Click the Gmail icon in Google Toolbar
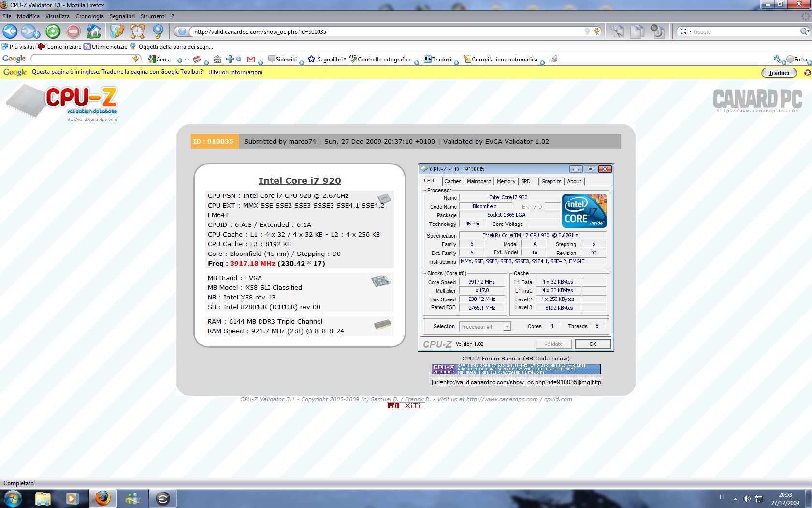This screenshot has height=508, width=812. [250, 59]
